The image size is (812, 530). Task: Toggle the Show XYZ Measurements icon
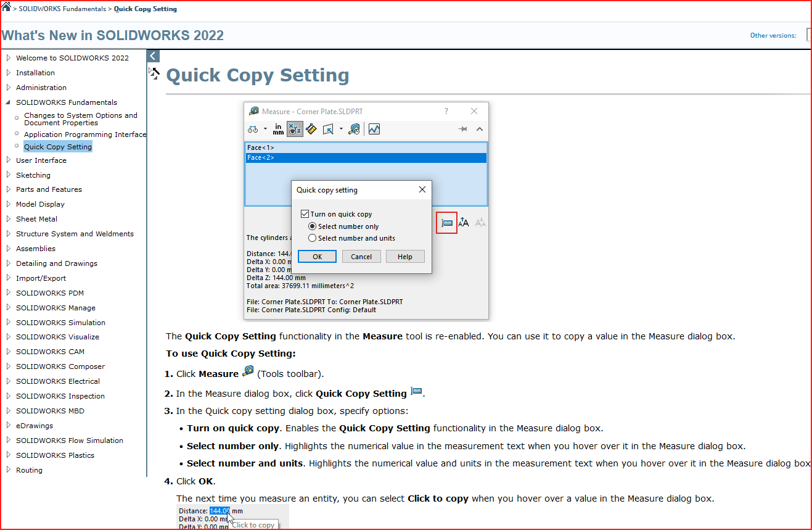pyautogui.click(x=295, y=129)
